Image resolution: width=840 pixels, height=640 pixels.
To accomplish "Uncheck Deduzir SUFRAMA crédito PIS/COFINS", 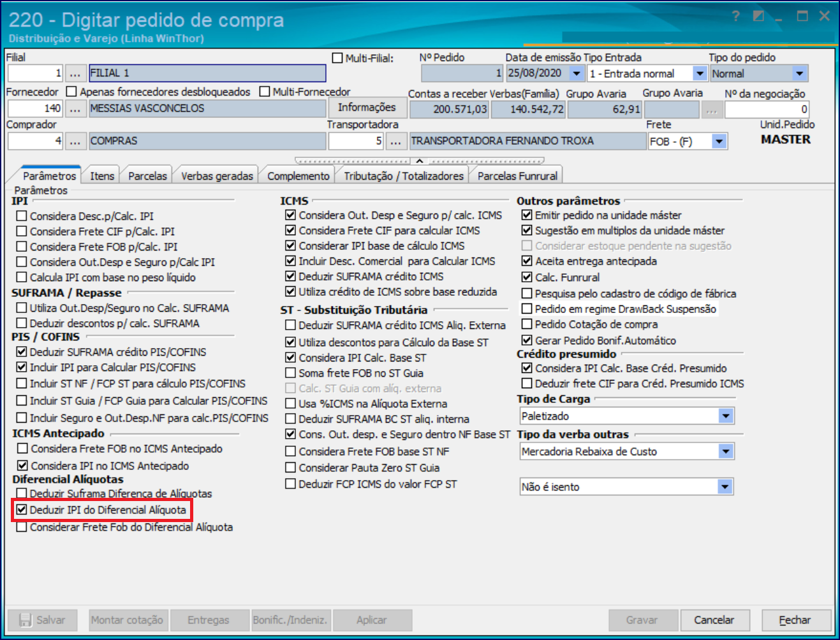I will coord(22,352).
